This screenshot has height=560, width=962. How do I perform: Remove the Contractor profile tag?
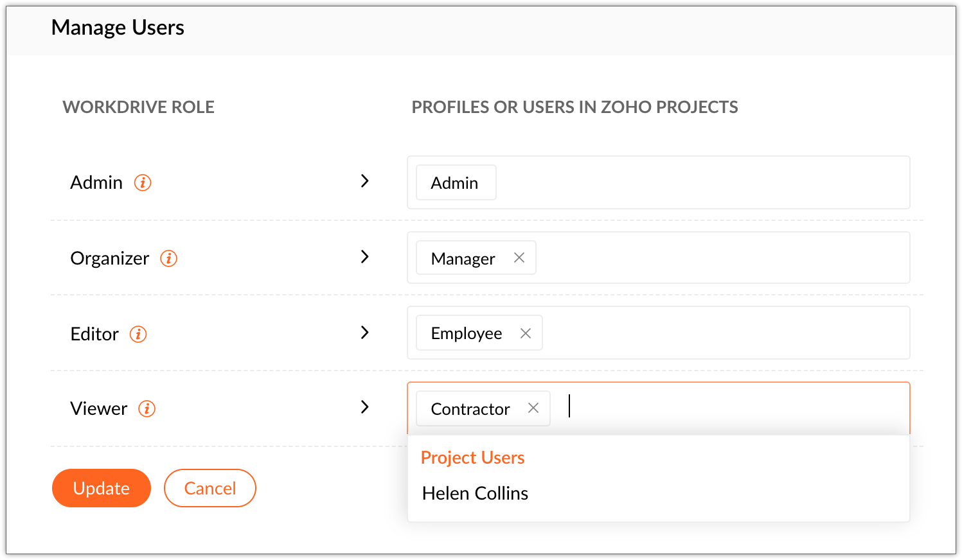pos(533,408)
